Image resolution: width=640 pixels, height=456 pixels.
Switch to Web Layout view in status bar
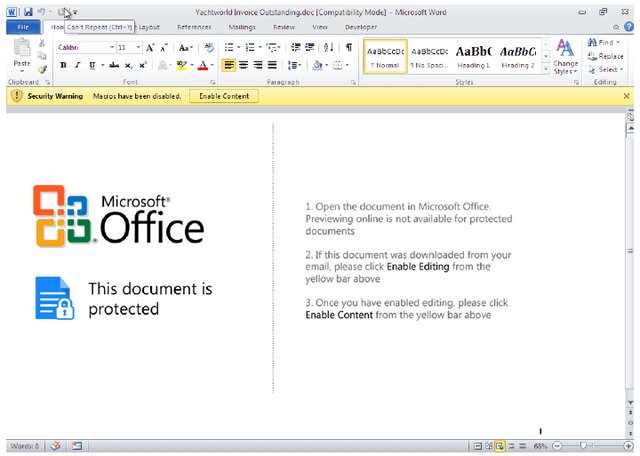[499, 445]
